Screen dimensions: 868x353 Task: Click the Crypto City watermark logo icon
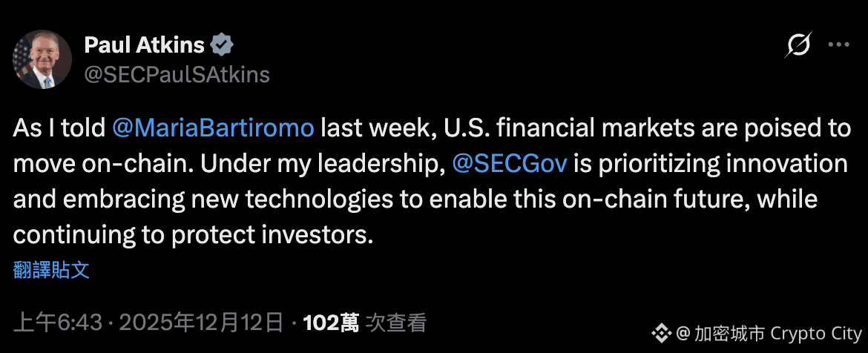[660, 331]
